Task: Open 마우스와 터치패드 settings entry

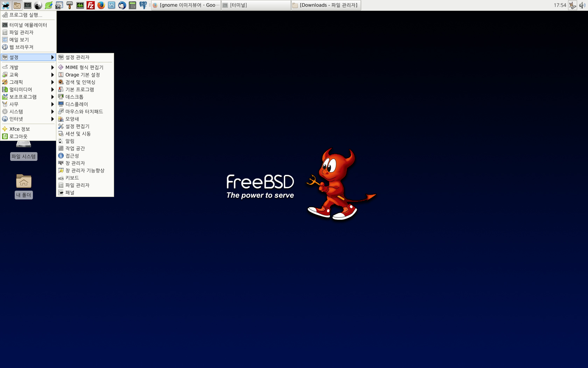Action: coord(85,111)
